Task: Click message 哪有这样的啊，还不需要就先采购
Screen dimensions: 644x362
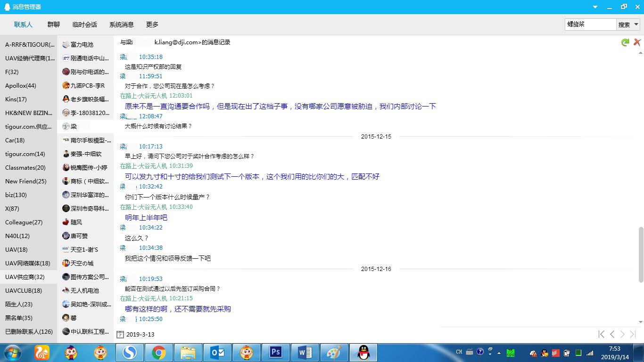Action: [178, 309]
